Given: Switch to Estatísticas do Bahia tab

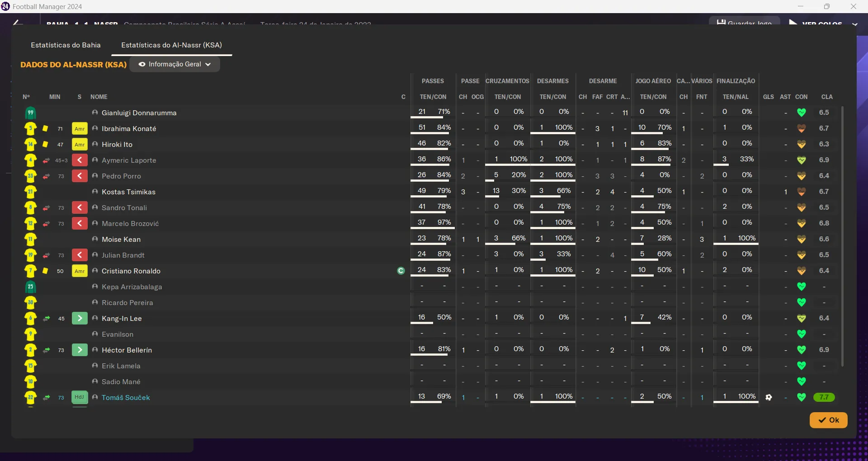Looking at the screenshot, I should pyautogui.click(x=66, y=45).
